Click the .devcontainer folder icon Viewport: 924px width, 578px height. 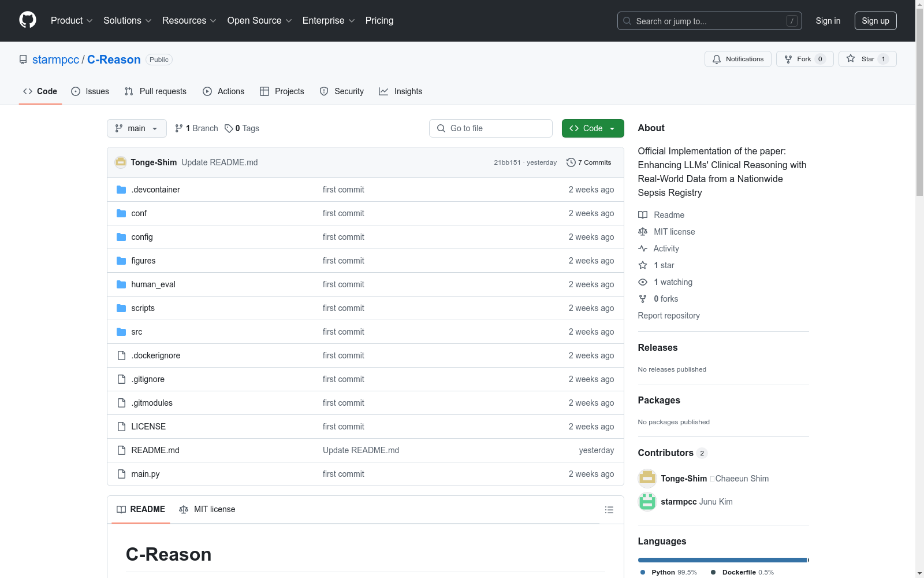[121, 190]
